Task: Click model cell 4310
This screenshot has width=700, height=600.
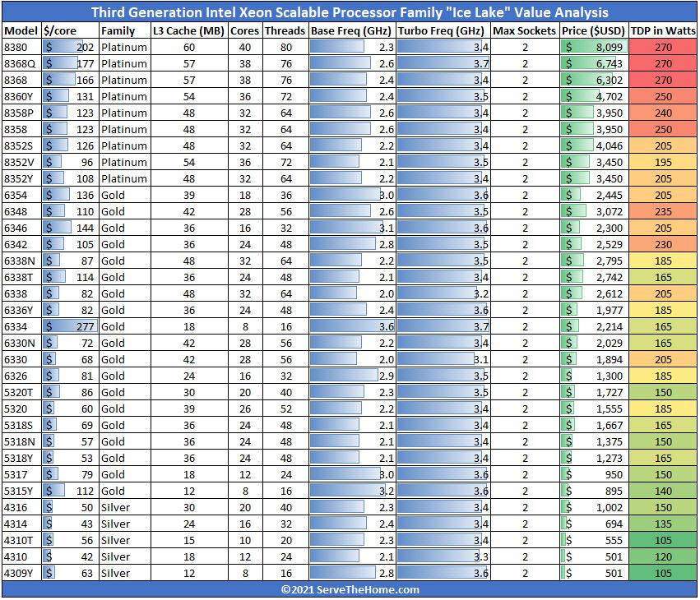Action: (x=21, y=556)
